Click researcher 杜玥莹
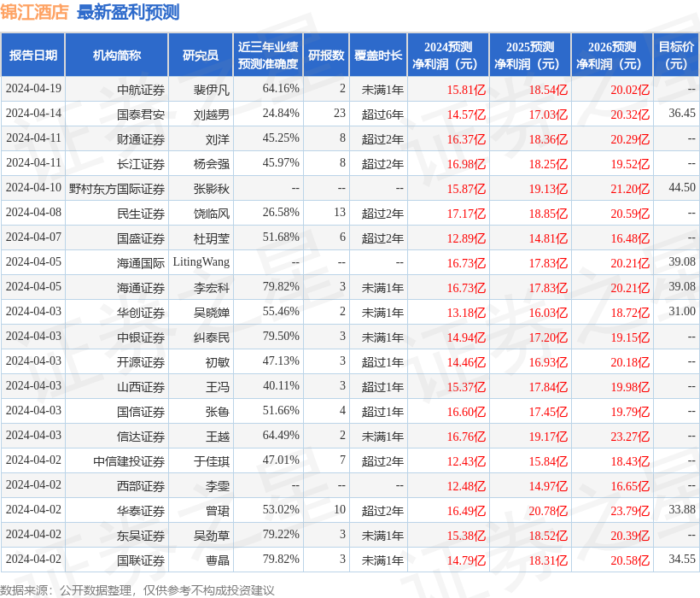 [x=212, y=238]
